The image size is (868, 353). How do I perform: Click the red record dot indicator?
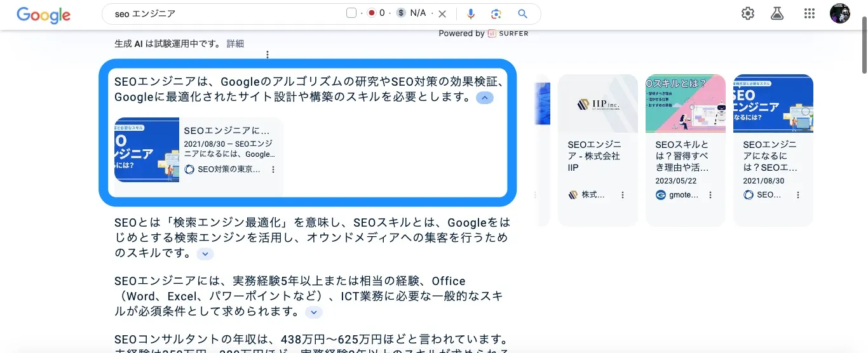click(x=372, y=13)
